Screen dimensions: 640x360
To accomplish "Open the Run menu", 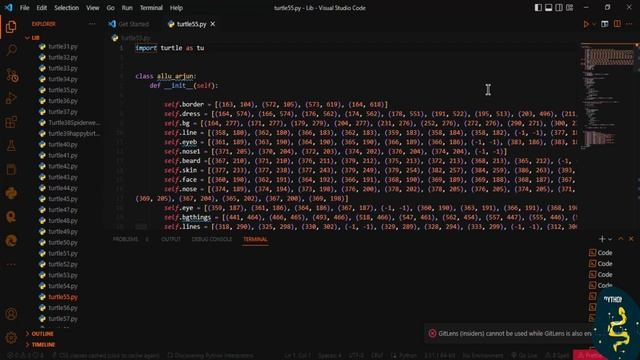I will click(127, 8).
